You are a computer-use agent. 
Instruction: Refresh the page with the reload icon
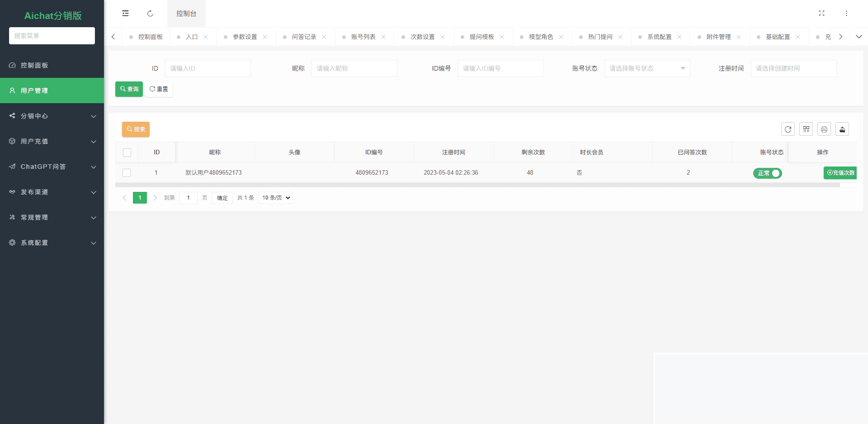click(150, 13)
